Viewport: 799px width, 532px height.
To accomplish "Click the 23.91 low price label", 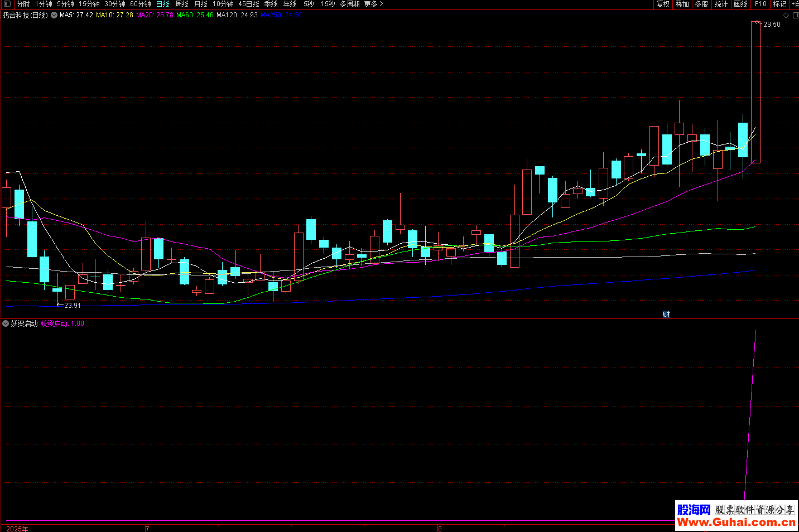I will click(x=73, y=306).
